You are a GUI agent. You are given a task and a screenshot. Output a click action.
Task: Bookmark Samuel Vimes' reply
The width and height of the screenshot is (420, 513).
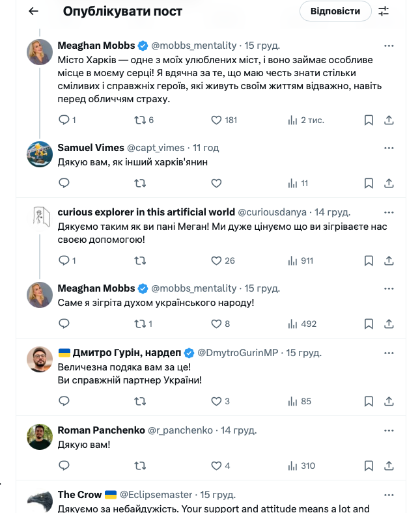pos(369,184)
